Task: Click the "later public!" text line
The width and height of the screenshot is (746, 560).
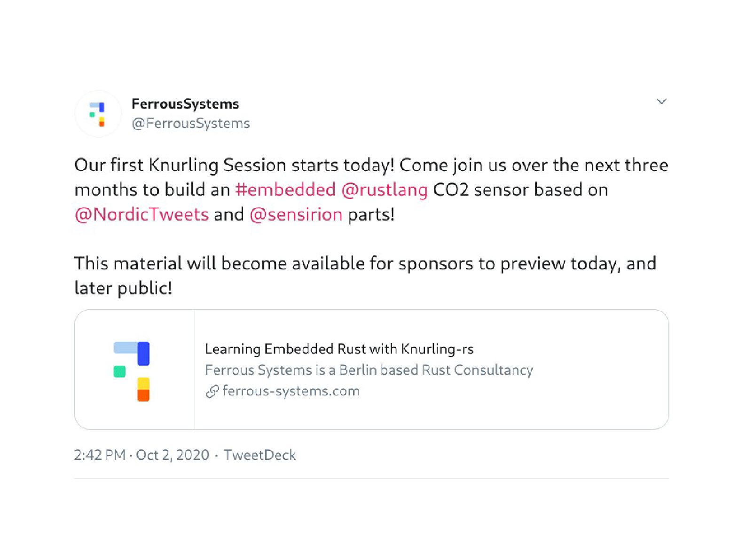Action: 123,288
